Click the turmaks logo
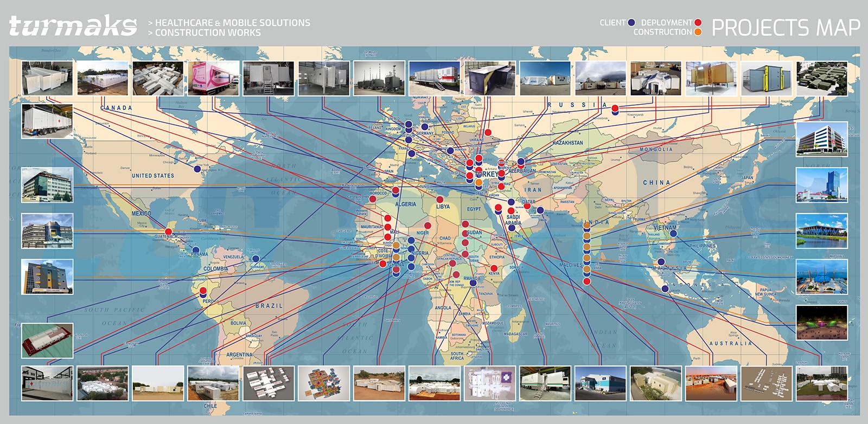Image resolution: width=868 pixels, height=424 pixels. pyautogui.click(x=73, y=26)
